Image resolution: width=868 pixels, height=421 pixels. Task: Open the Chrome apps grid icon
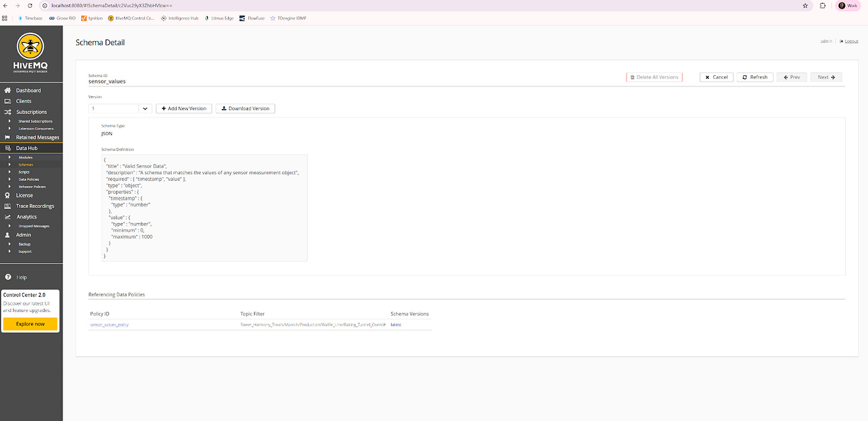click(5, 18)
